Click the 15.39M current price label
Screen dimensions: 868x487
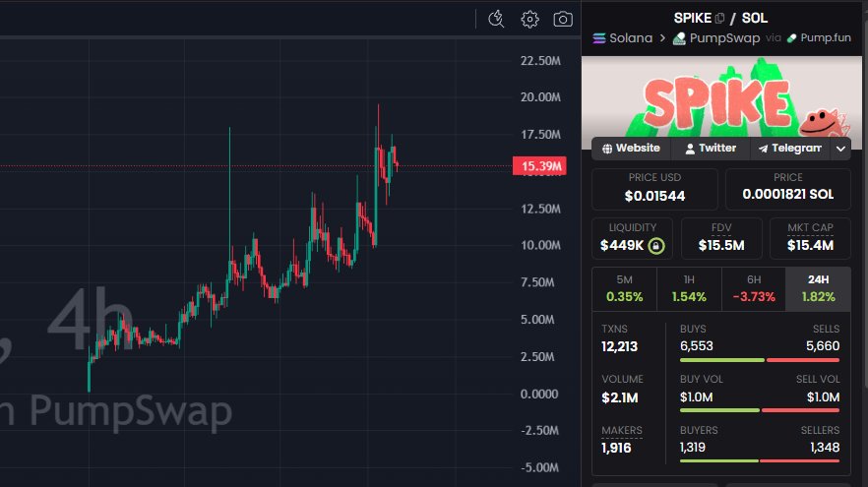(539, 166)
